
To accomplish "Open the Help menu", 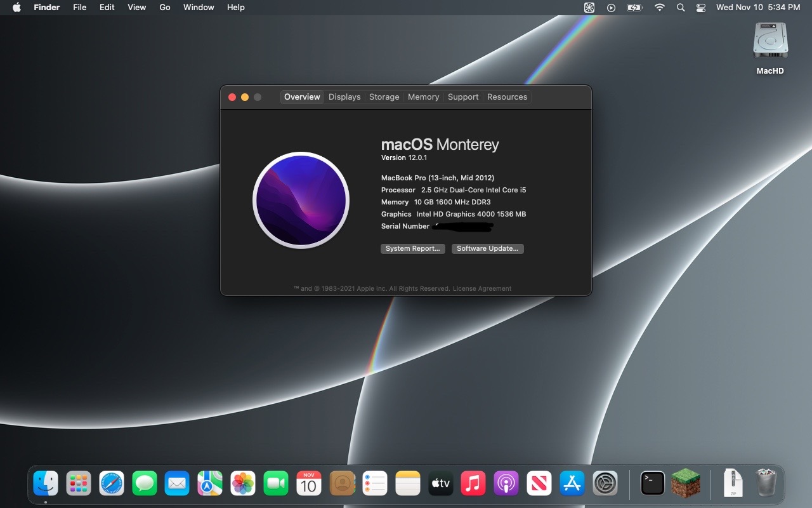I will tap(235, 8).
